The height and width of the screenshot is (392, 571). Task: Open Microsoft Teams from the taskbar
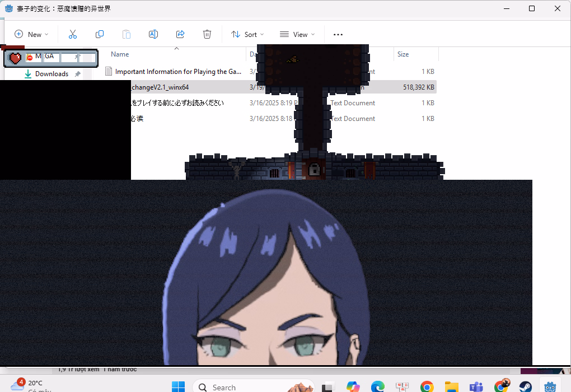(476, 387)
